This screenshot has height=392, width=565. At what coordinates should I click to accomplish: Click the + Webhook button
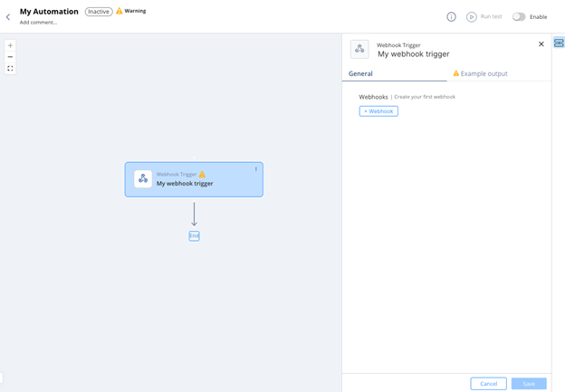coord(378,111)
